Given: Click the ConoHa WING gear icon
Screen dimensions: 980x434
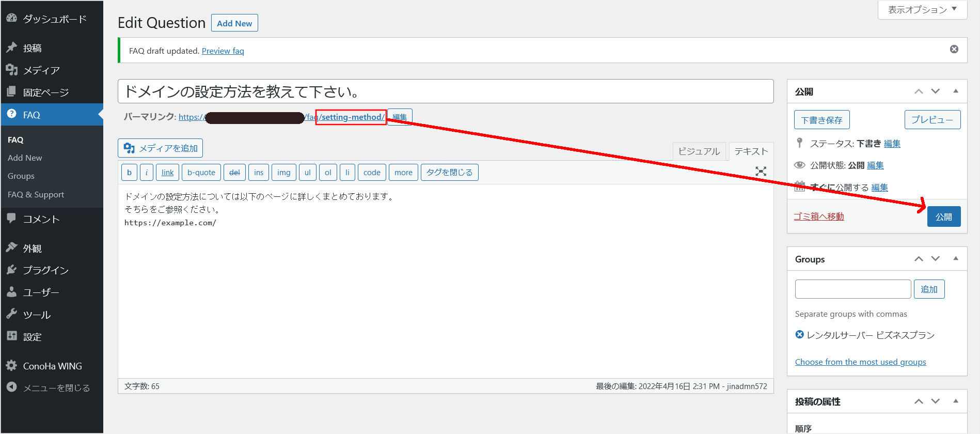Looking at the screenshot, I should click(x=12, y=365).
